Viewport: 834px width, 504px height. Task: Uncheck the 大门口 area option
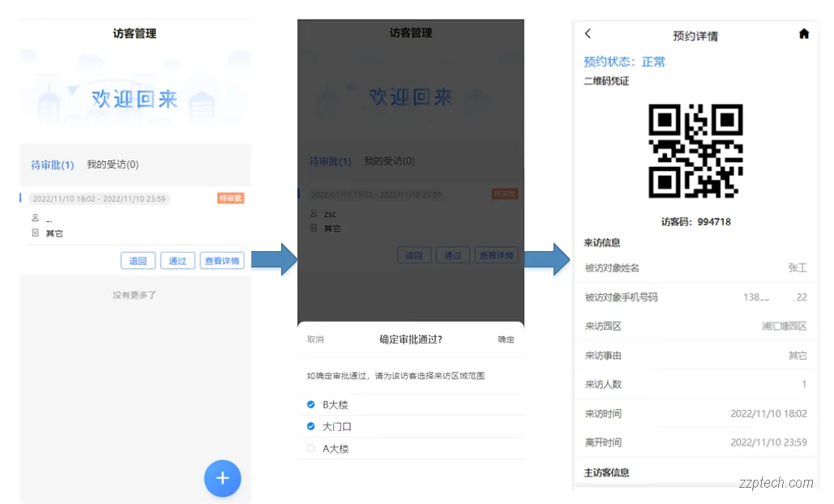click(310, 426)
